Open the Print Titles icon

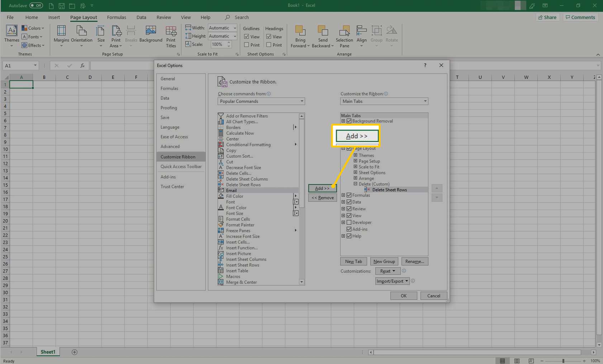click(171, 31)
